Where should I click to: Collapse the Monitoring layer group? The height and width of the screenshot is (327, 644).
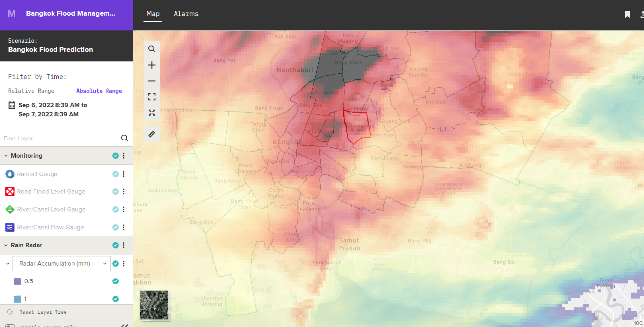pyautogui.click(x=6, y=156)
